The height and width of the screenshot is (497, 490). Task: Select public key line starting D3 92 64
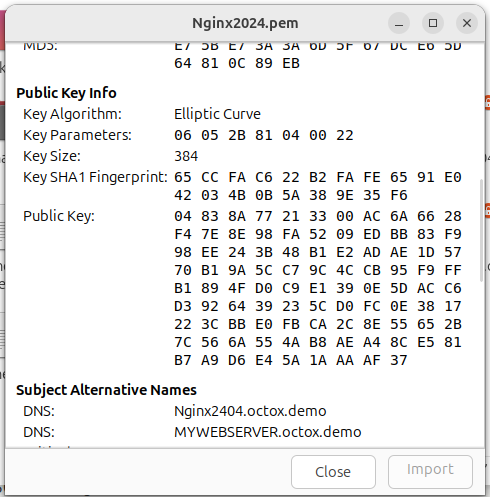pos(318,306)
